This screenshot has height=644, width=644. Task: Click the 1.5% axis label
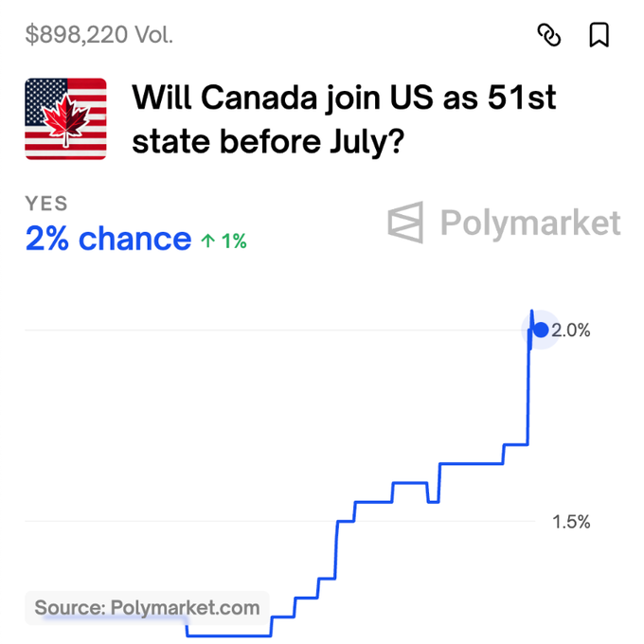coord(571,522)
